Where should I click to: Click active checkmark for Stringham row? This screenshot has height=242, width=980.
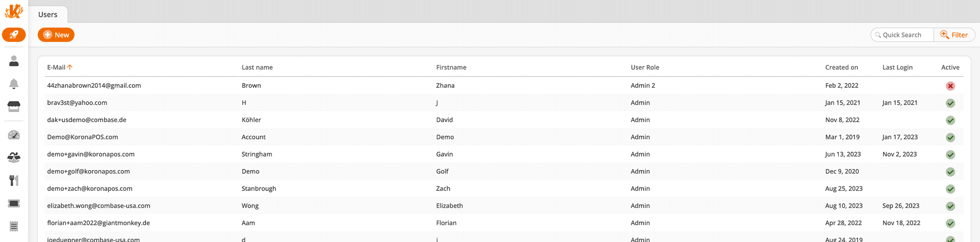[x=950, y=155]
